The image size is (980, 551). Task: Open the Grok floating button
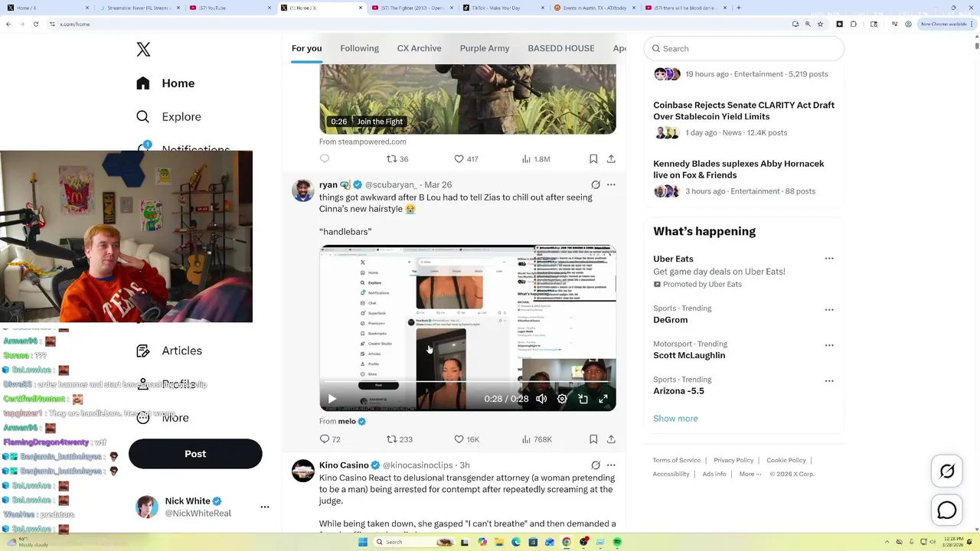[947, 471]
